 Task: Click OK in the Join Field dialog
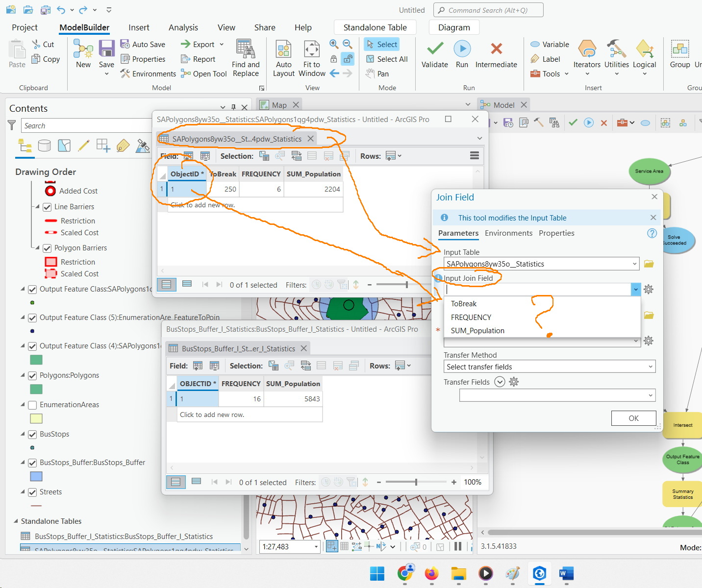click(x=633, y=418)
